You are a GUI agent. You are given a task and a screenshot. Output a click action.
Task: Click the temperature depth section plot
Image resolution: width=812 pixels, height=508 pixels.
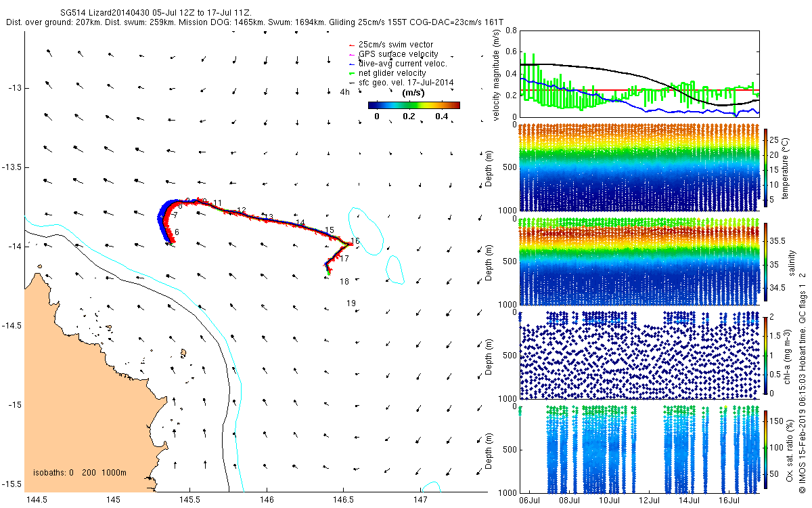[x=639, y=168]
